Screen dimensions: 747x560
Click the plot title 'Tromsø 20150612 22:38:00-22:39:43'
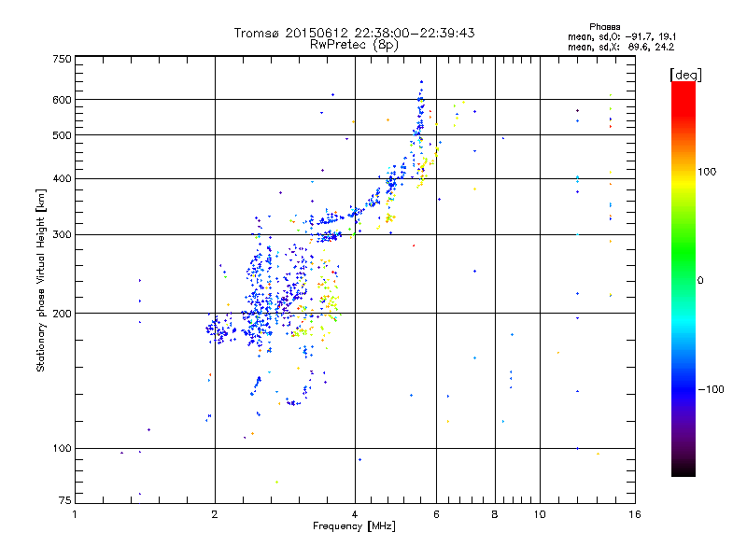click(354, 33)
